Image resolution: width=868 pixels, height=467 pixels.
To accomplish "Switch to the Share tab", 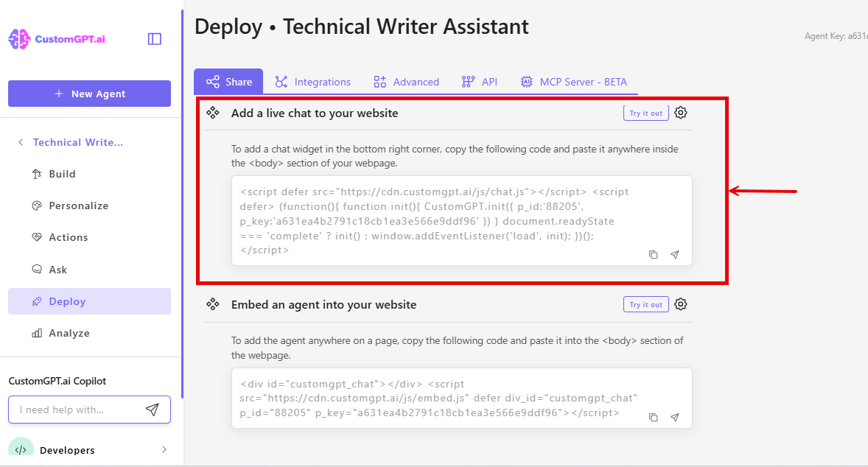I will [x=228, y=82].
